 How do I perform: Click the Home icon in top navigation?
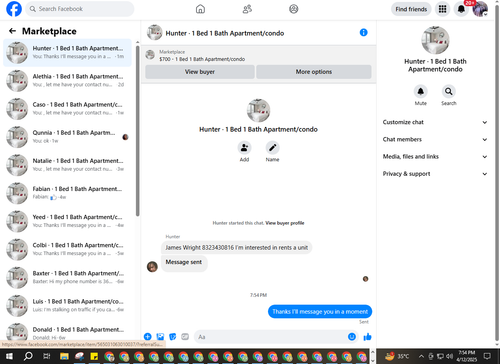tap(200, 9)
